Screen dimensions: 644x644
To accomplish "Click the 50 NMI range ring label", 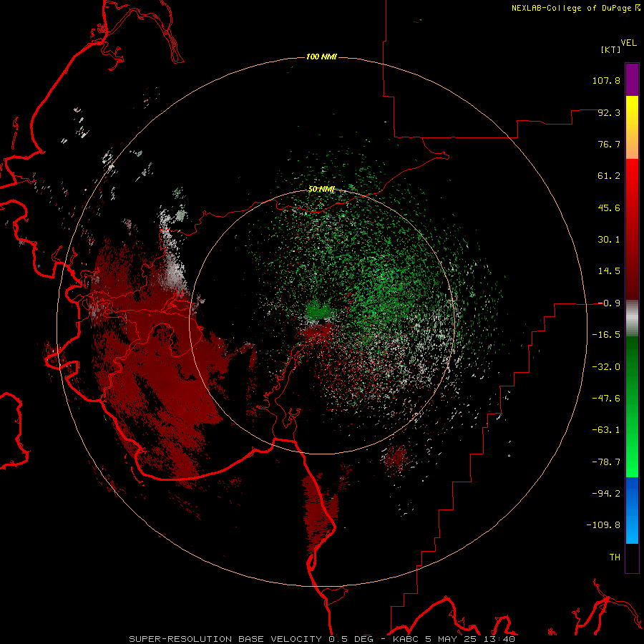I will tap(321, 189).
